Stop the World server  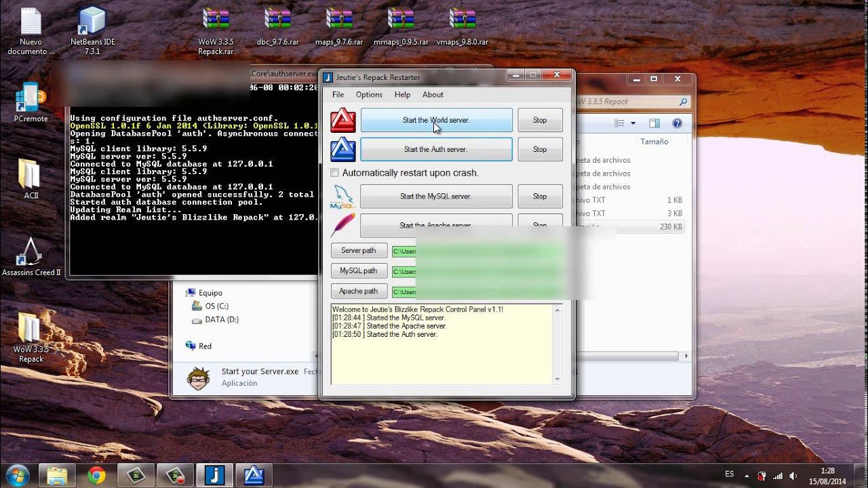(540, 120)
